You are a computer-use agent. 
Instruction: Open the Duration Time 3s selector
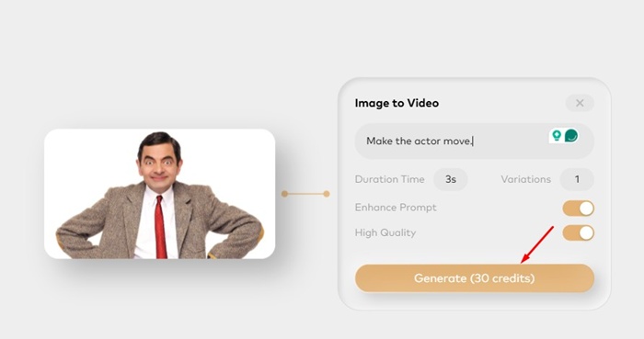click(451, 179)
